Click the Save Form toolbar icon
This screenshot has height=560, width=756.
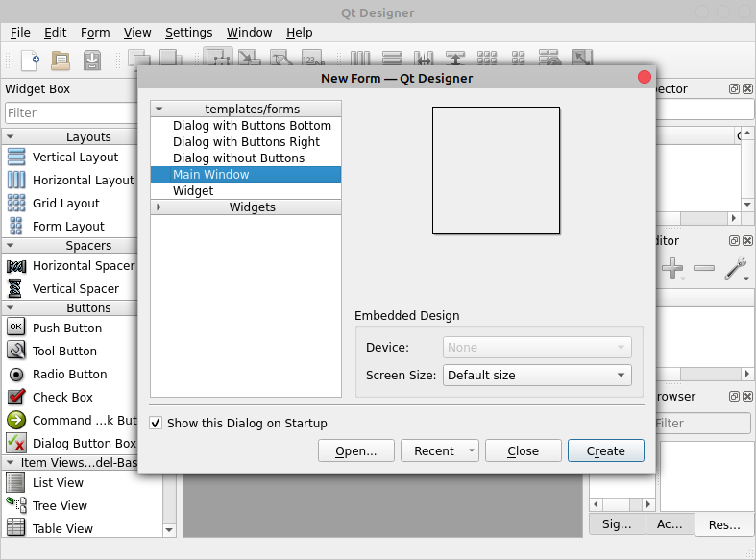92,60
